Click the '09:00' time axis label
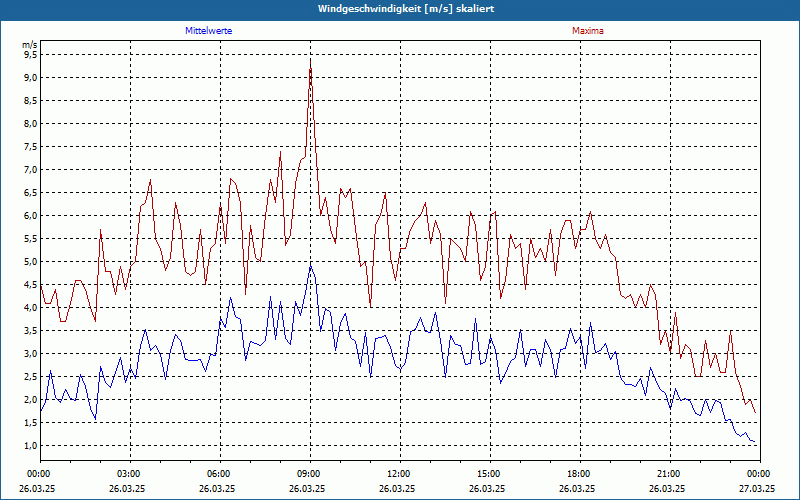This screenshot has height=500, width=800. coord(311,474)
